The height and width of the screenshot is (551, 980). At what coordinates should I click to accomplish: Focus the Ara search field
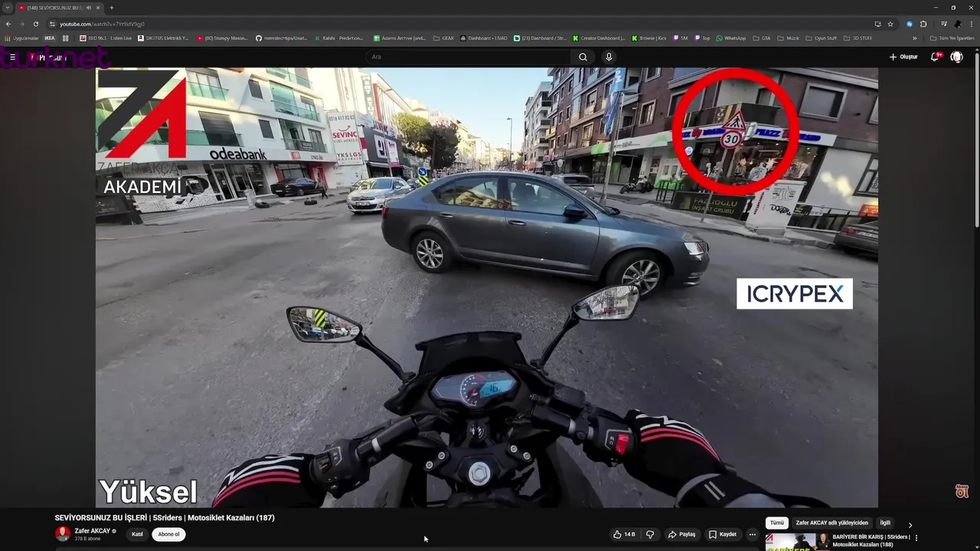click(468, 57)
